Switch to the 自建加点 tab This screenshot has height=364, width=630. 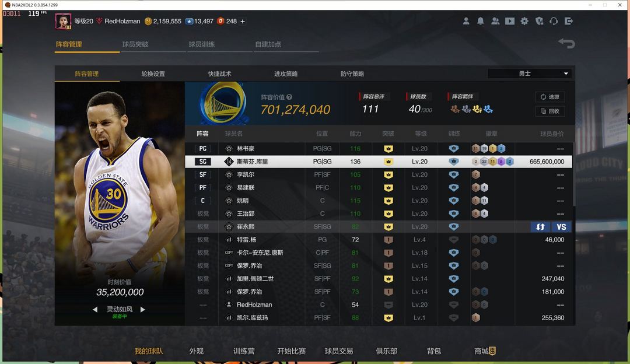pyautogui.click(x=268, y=44)
